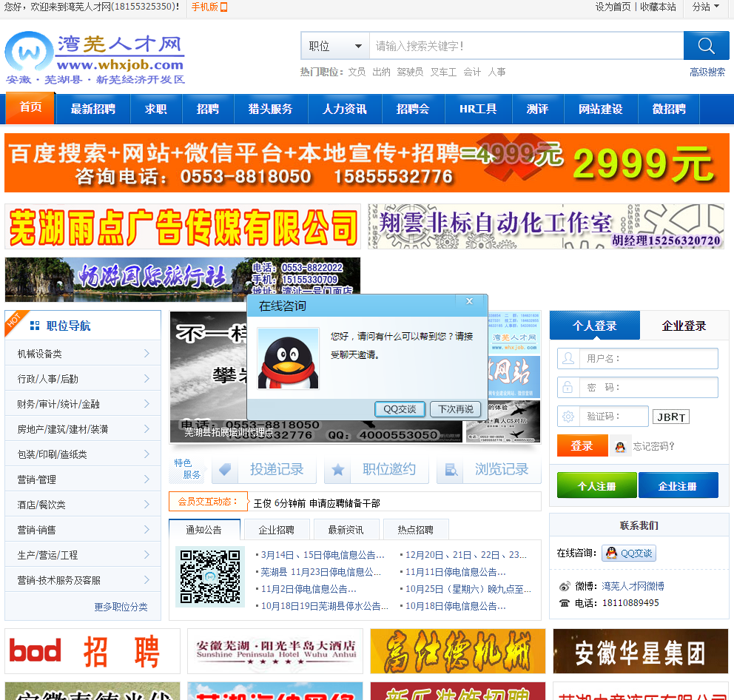
Task: Click the 安徽华星集团 banner
Action: (x=640, y=651)
